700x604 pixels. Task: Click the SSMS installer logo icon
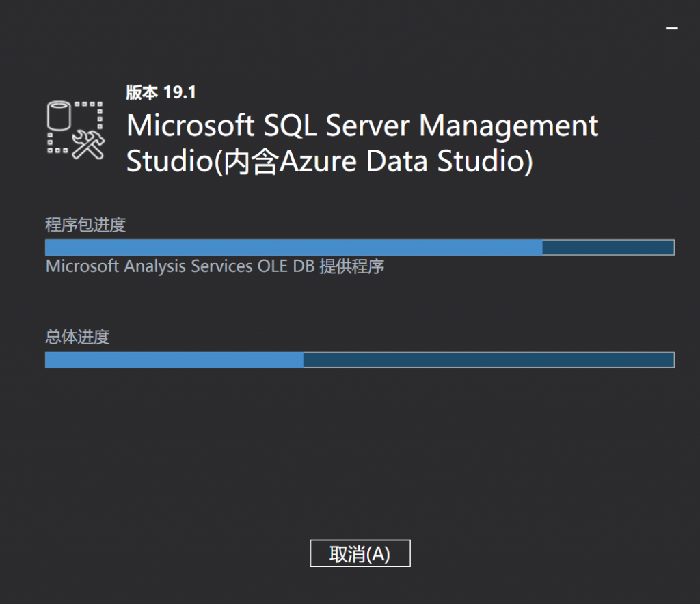point(75,130)
